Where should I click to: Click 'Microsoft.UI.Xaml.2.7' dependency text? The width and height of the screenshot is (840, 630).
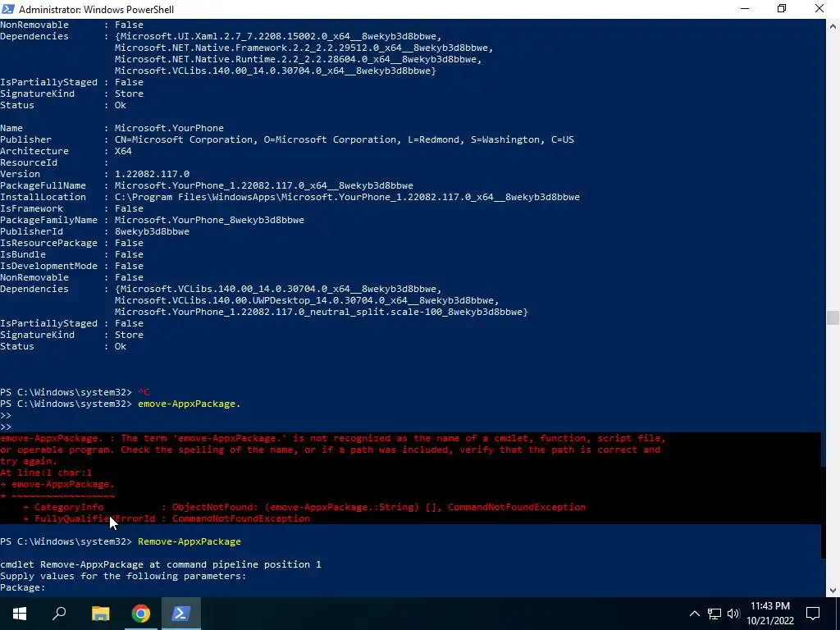click(x=279, y=36)
